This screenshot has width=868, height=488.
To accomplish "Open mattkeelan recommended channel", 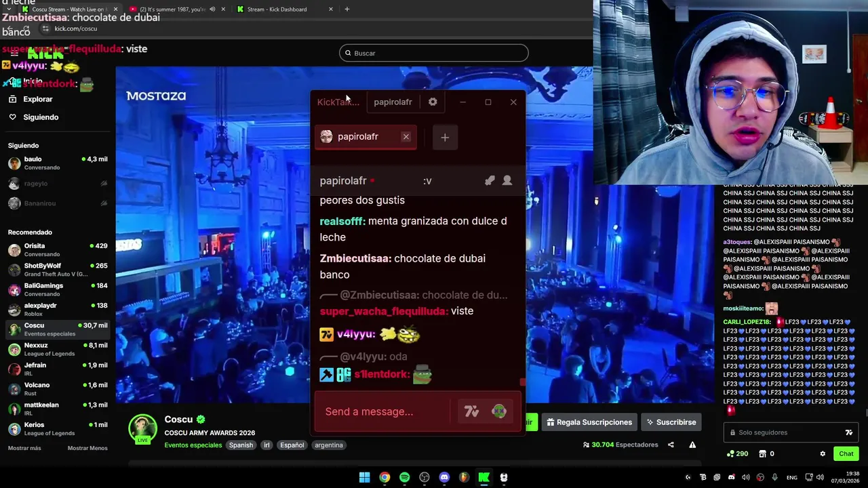I will click(x=58, y=409).
